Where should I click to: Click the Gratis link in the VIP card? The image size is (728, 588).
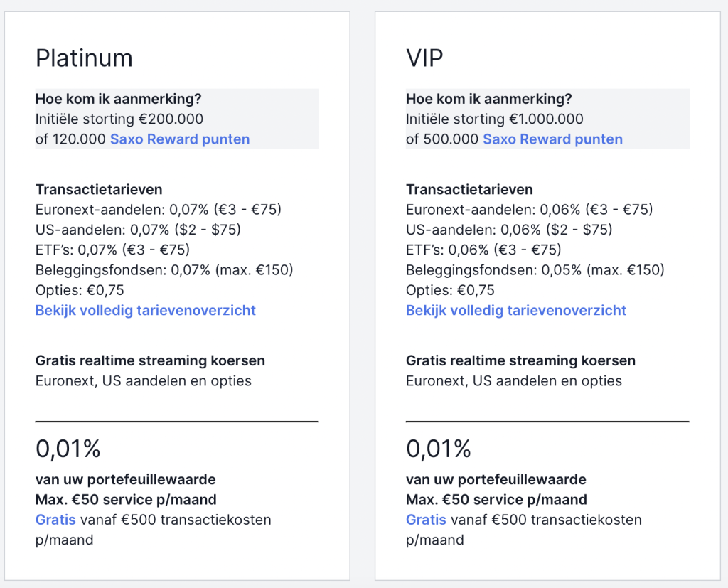tap(425, 520)
